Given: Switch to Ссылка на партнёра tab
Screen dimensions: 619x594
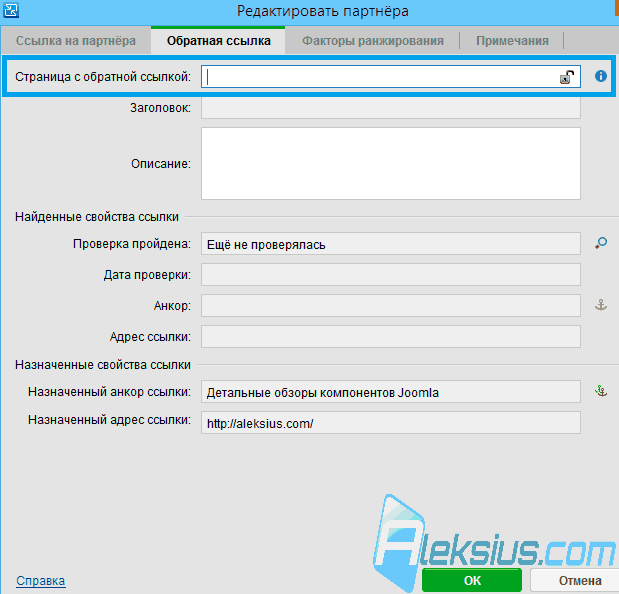Looking at the screenshot, I should 76,40.
